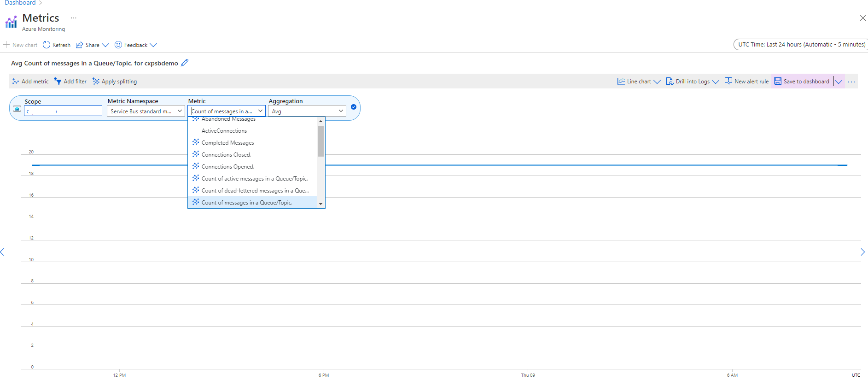Viewport: 868px width, 380px height.
Task: Click the smiley Feedback icon
Action: (118, 45)
